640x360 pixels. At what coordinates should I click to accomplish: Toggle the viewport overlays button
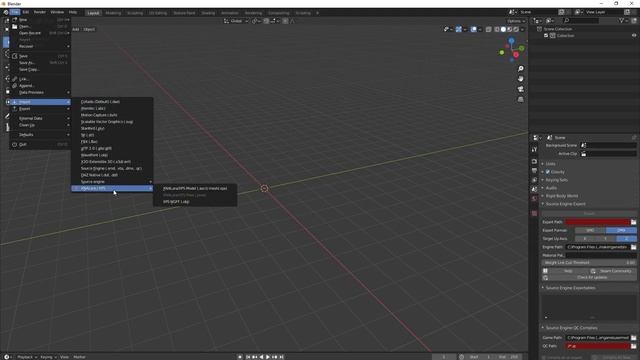pos(473,29)
